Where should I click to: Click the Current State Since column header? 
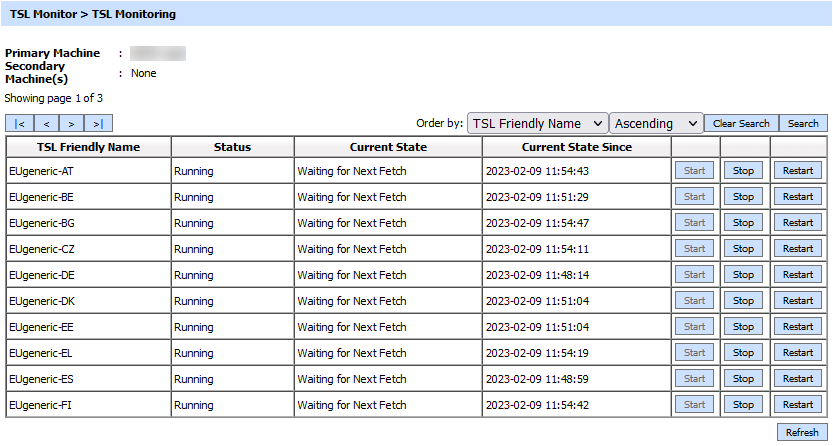(x=575, y=147)
